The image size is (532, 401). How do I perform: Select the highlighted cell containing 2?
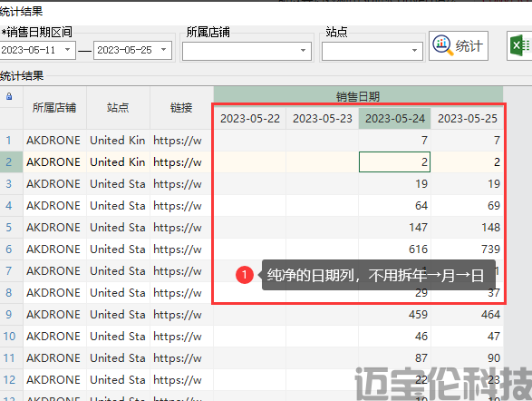coord(394,162)
